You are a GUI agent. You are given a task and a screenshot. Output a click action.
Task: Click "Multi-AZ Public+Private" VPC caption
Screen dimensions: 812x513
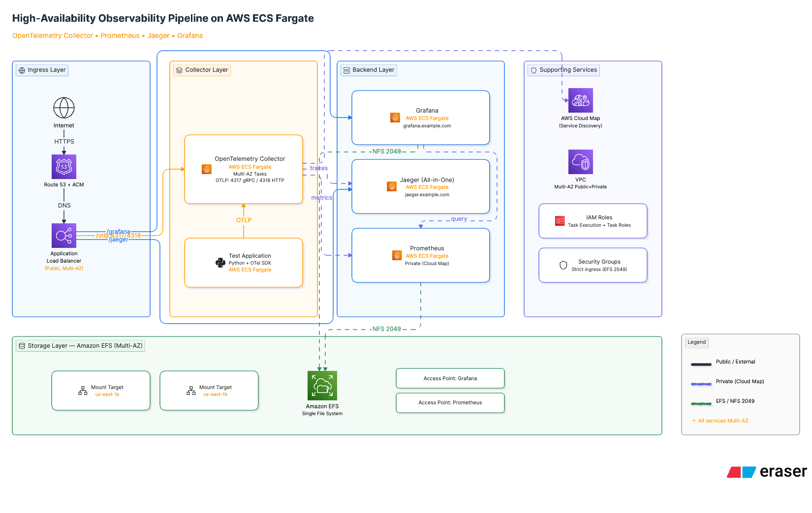click(581, 187)
